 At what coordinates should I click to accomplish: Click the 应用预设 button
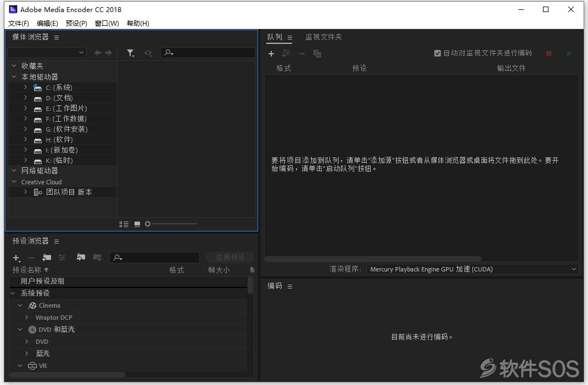pyautogui.click(x=230, y=258)
